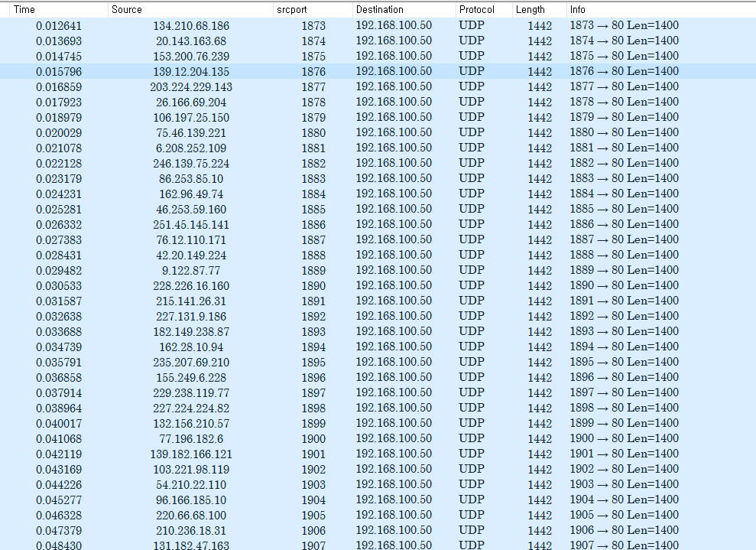Image resolution: width=756 pixels, height=550 pixels.
Task: Click the time value 0.040017
Action: pos(59,424)
